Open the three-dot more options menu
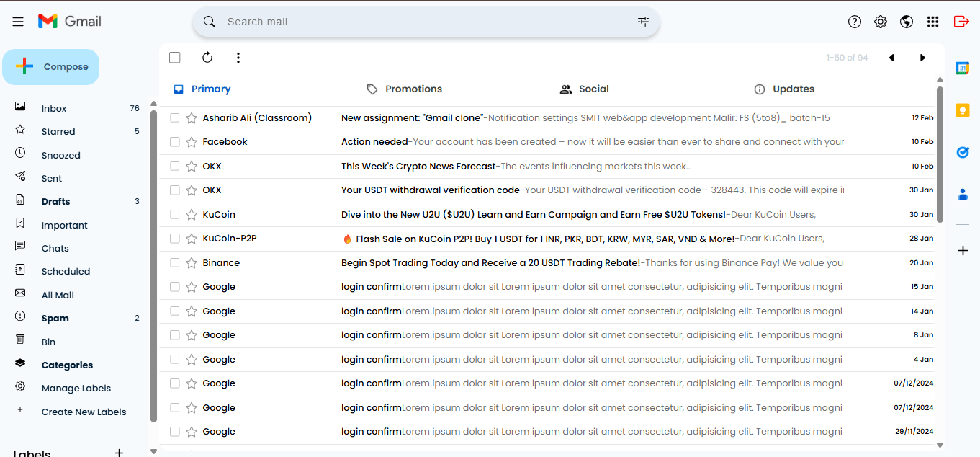 click(238, 58)
